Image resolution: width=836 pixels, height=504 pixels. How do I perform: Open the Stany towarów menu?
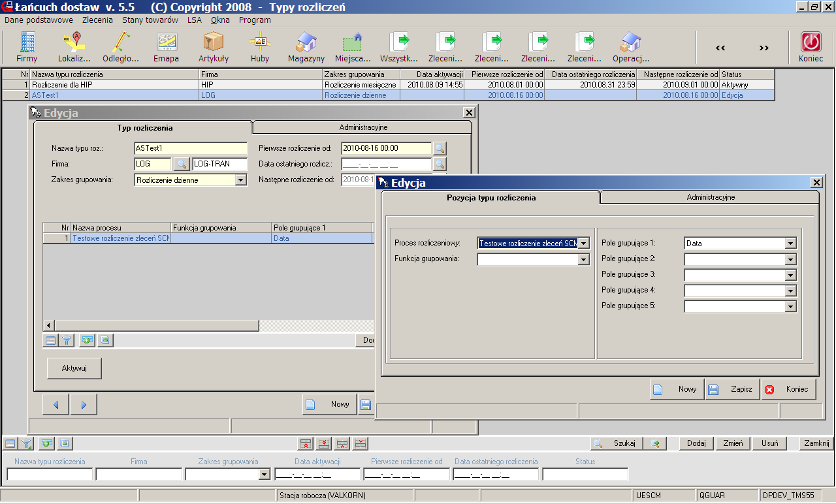(150, 20)
